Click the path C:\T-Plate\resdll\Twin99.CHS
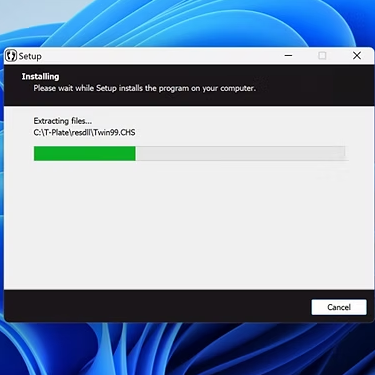 84,132
